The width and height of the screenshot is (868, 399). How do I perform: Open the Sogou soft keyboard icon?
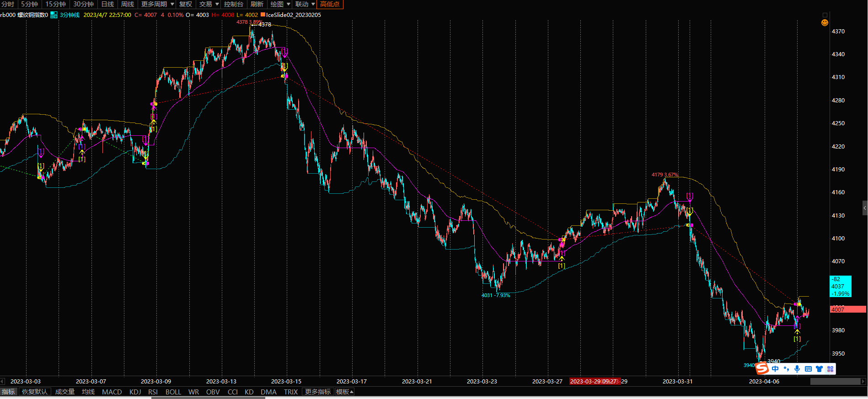pos(808,369)
